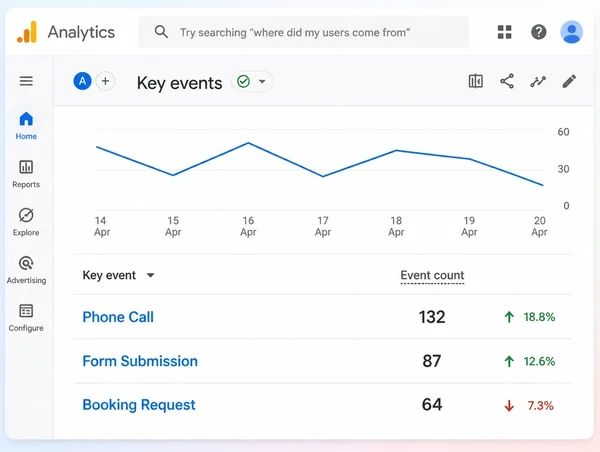Customize report with pencil icon

click(569, 81)
